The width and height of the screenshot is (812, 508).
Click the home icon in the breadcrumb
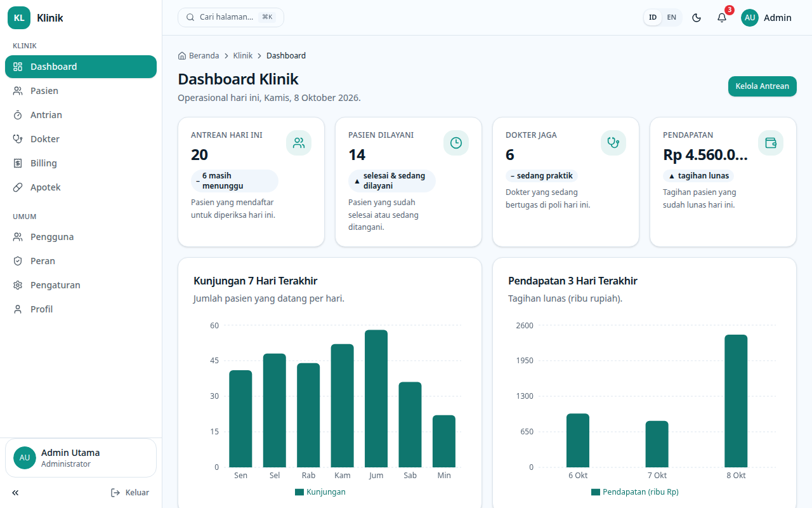(x=182, y=56)
